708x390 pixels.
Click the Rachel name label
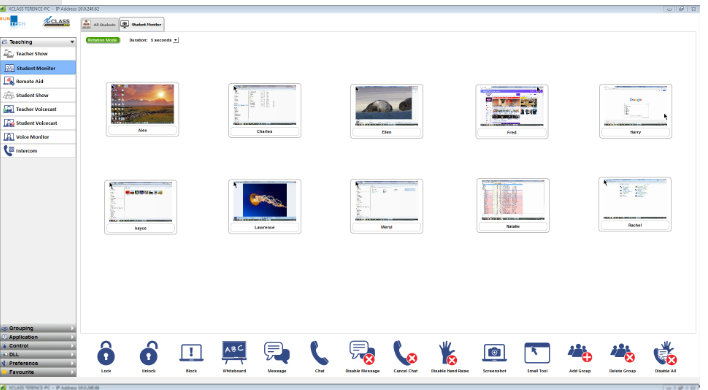point(635,225)
